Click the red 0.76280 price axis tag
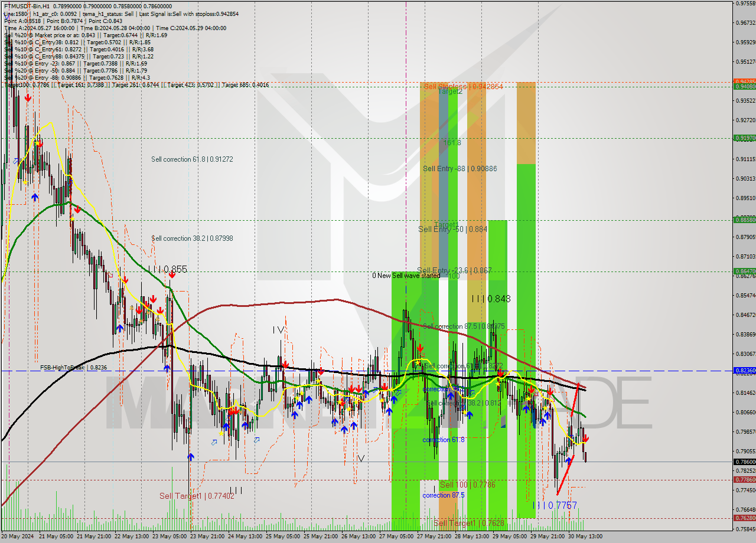Image resolution: width=756 pixels, height=543 pixels. click(x=745, y=518)
